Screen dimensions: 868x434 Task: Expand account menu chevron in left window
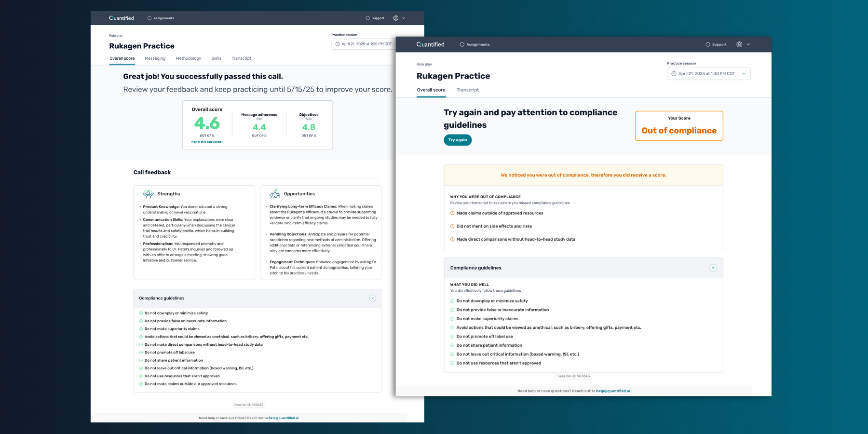click(404, 18)
